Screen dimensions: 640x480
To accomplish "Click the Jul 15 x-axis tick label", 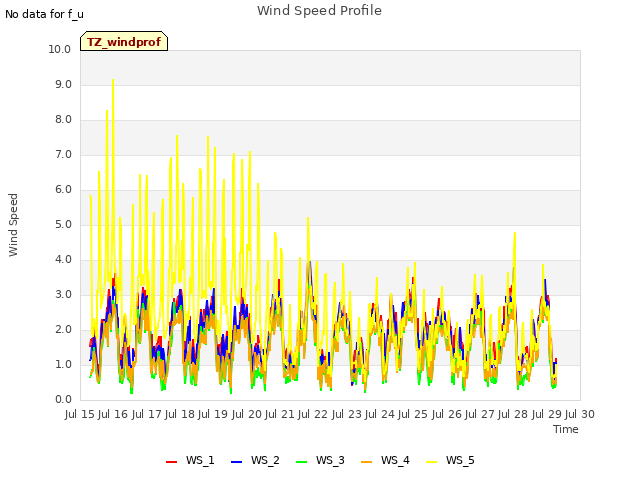I will [x=80, y=414].
